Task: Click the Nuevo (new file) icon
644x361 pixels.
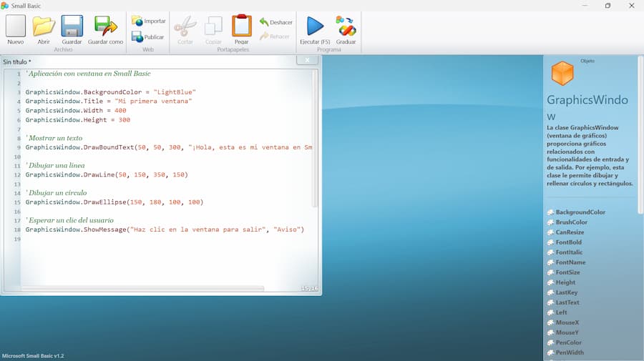Action: (x=16, y=26)
